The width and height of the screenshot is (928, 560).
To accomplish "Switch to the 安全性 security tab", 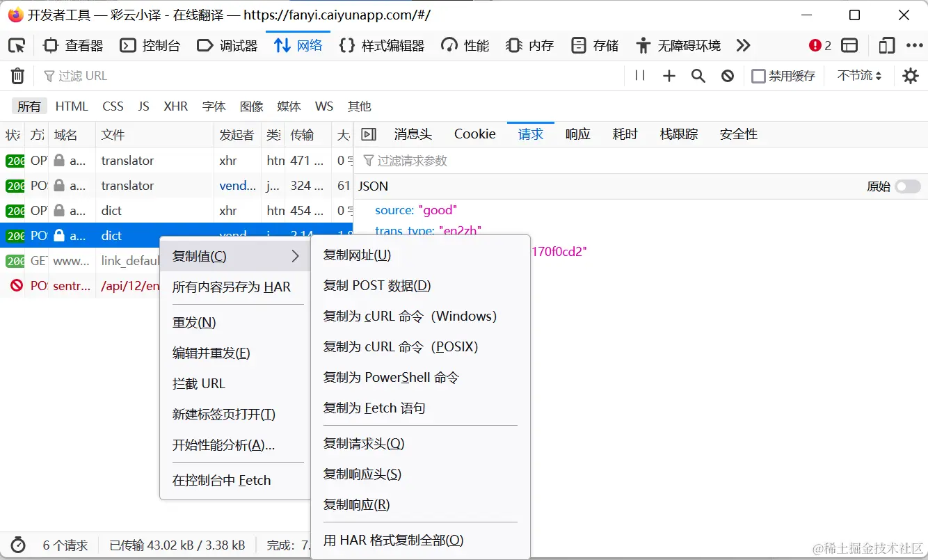I will [739, 134].
